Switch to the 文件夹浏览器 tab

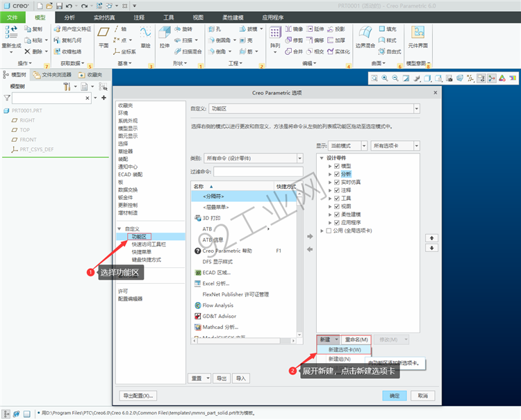pyautogui.click(x=53, y=75)
